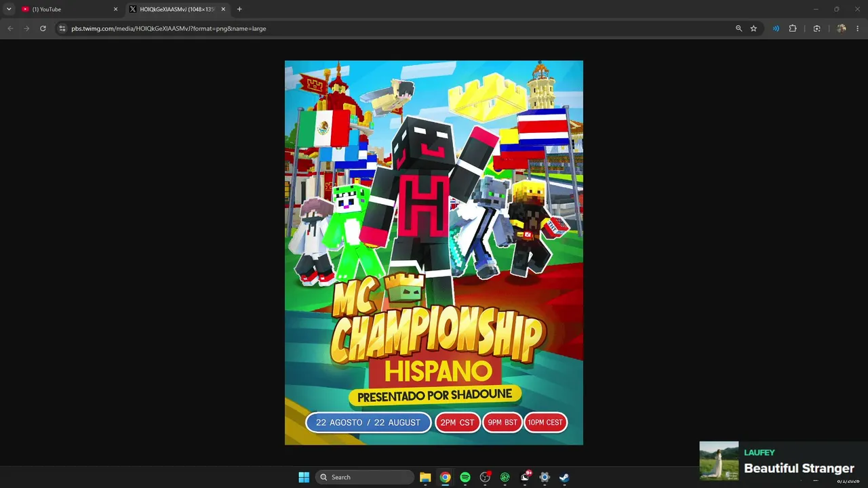The image size is (868, 488).
Task: Open the Chrome three-dot menu
Action: [858, 28]
